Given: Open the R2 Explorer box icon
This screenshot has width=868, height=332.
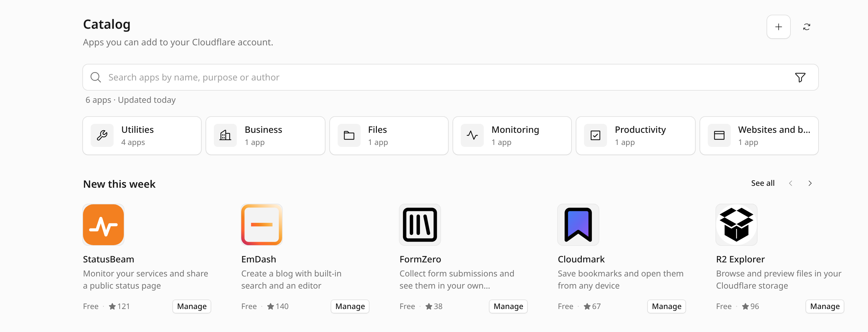Looking at the screenshot, I should (x=737, y=225).
